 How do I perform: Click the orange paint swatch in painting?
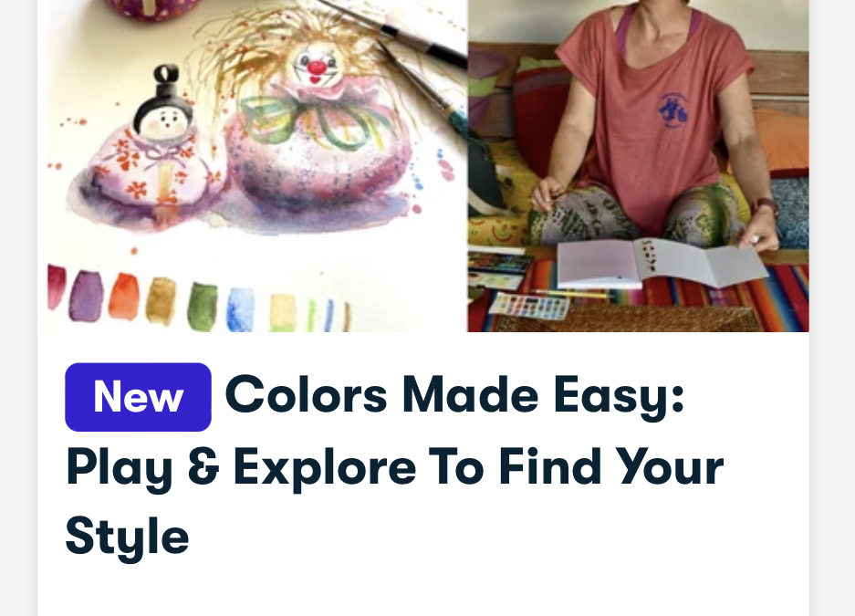(x=124, y=296)
